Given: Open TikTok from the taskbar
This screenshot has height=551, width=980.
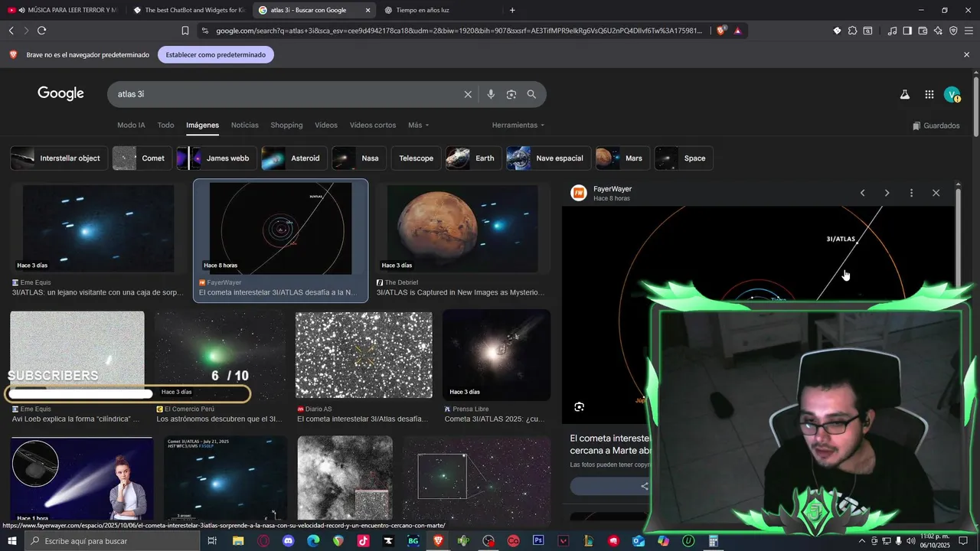Looking at the screenshot, I should pyautogui.click(x=363, y=541).
